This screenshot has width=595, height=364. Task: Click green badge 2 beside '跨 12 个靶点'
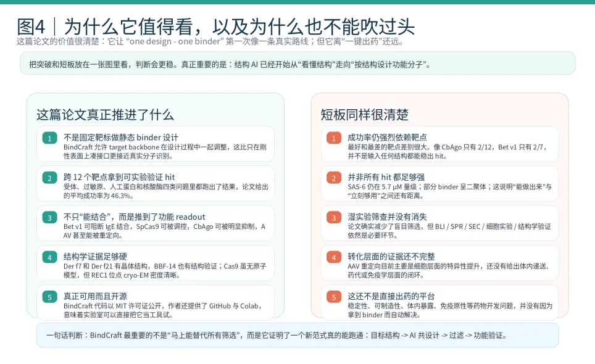(49, 178)
